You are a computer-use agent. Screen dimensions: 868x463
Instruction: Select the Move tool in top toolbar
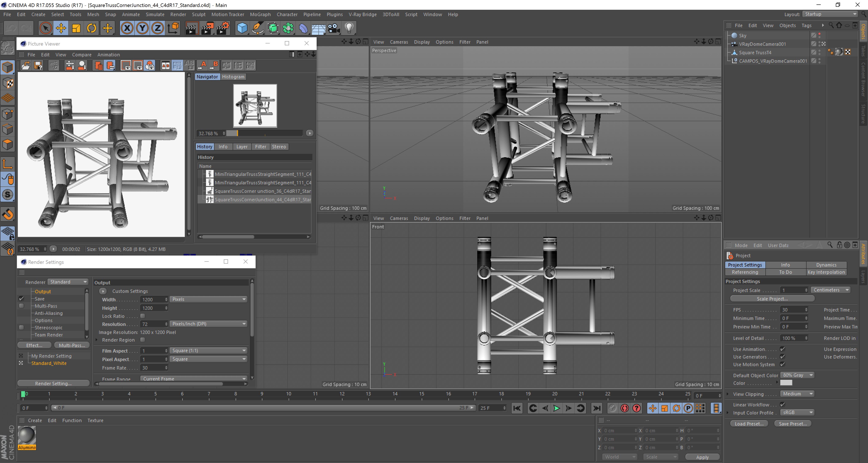coord(61,28)
